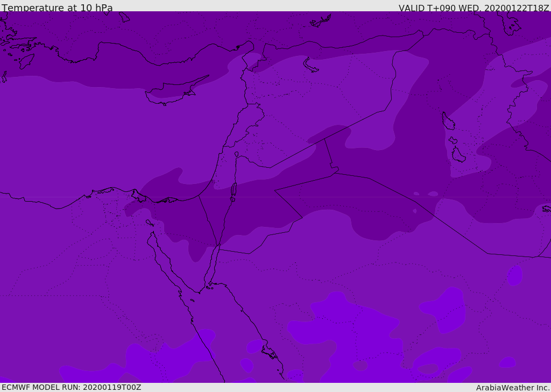Screen dimensions: 551x392
Task: Click the 'ECMWF MODEL RUN: 20200119T00Z' text
Action: 72,387
